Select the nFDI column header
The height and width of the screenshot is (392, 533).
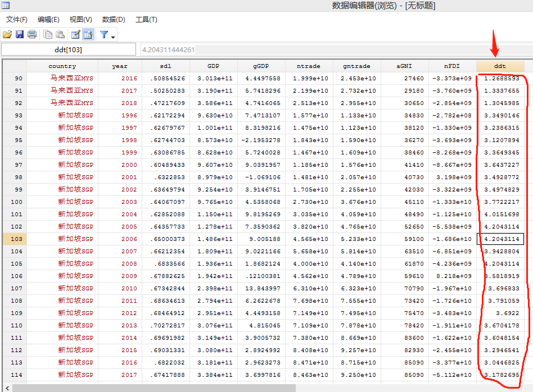pos(452,66)
